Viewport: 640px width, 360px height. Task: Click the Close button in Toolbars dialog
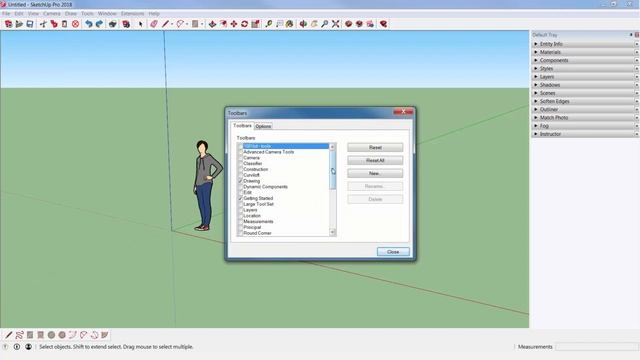(x=393, y=252)
